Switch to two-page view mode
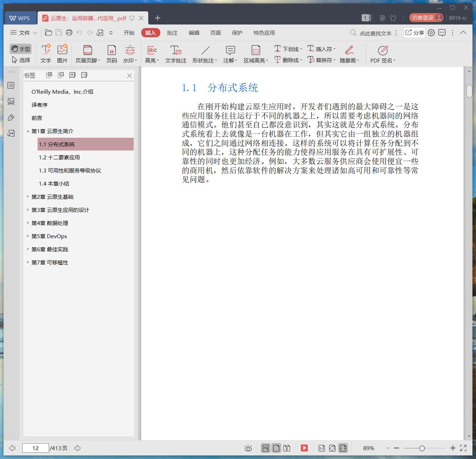476x459 pixels. point(287,448)
